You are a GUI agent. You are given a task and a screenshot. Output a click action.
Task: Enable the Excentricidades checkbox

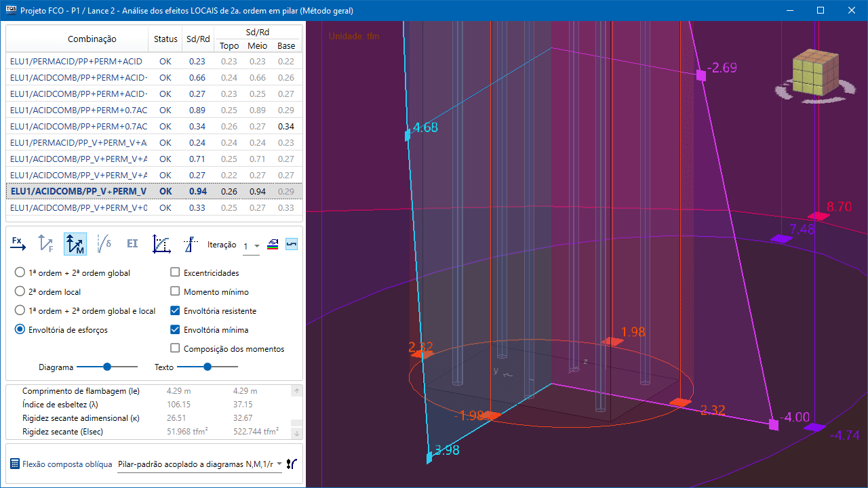click(175, 273)
